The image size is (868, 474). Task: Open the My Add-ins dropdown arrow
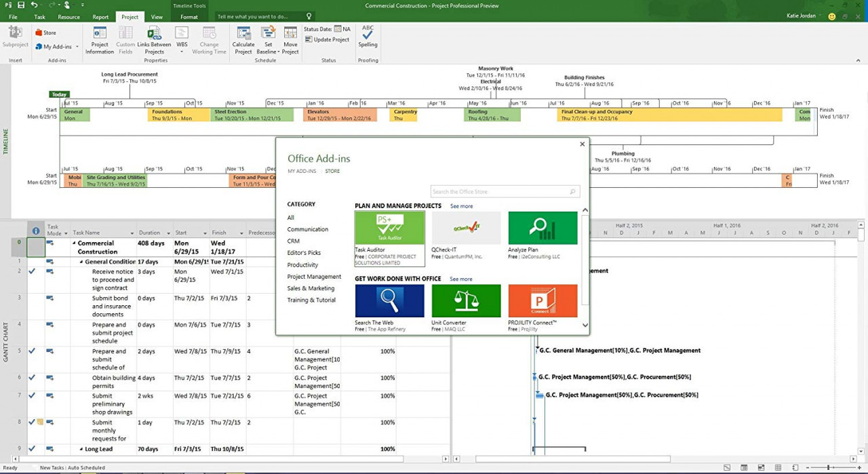pos(77,47)
